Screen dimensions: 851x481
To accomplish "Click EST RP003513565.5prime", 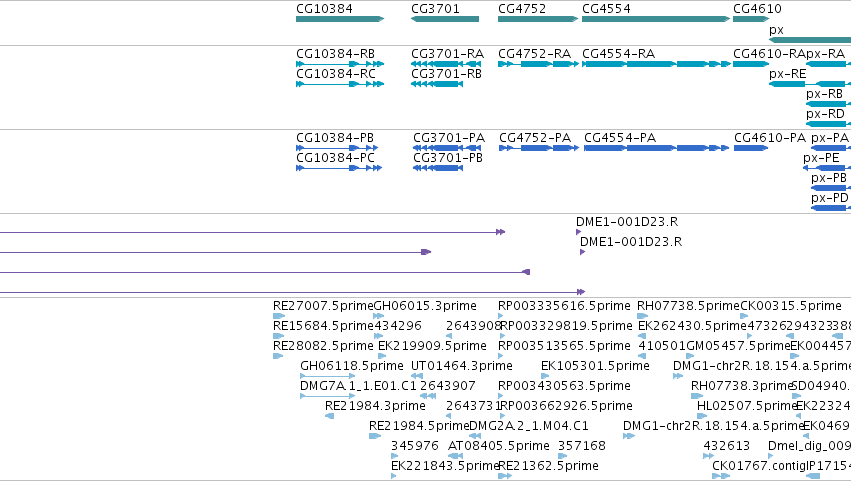I will click(x=564, y=346).
